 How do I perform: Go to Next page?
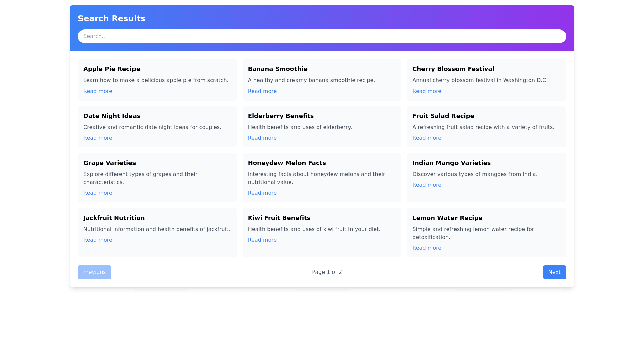[554, 272]
